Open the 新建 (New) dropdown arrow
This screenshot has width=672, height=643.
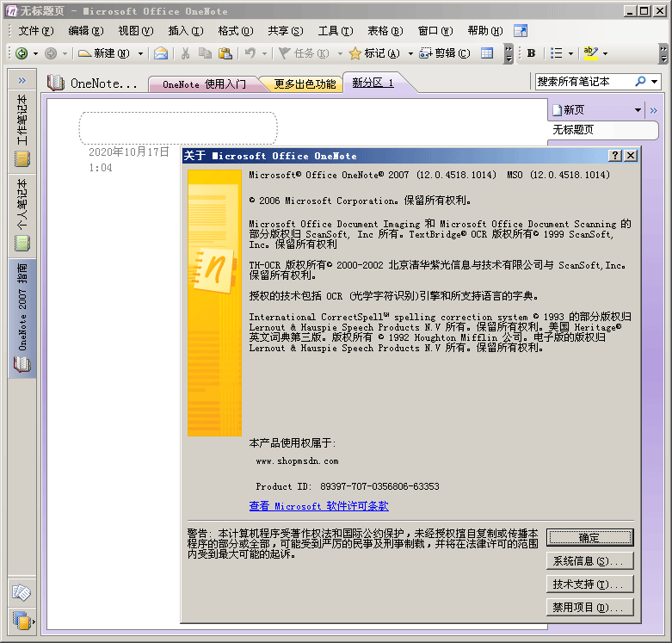pyautogui.click(x=140, y=53)
